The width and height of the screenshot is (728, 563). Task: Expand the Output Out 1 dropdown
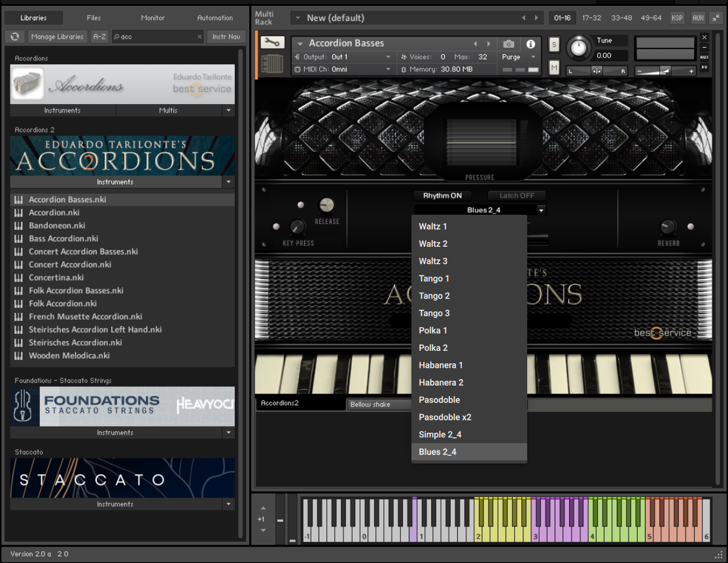pos(343,57)
